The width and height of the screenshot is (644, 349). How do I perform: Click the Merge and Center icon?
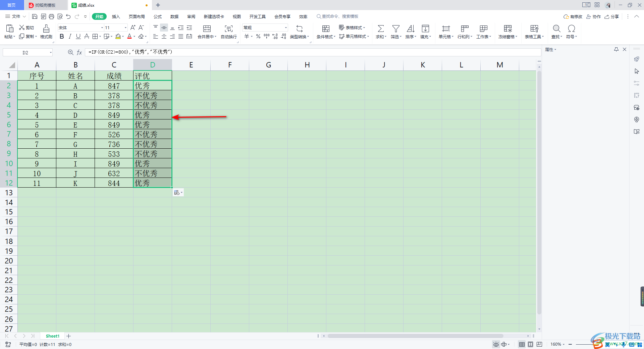pos(207,29)
